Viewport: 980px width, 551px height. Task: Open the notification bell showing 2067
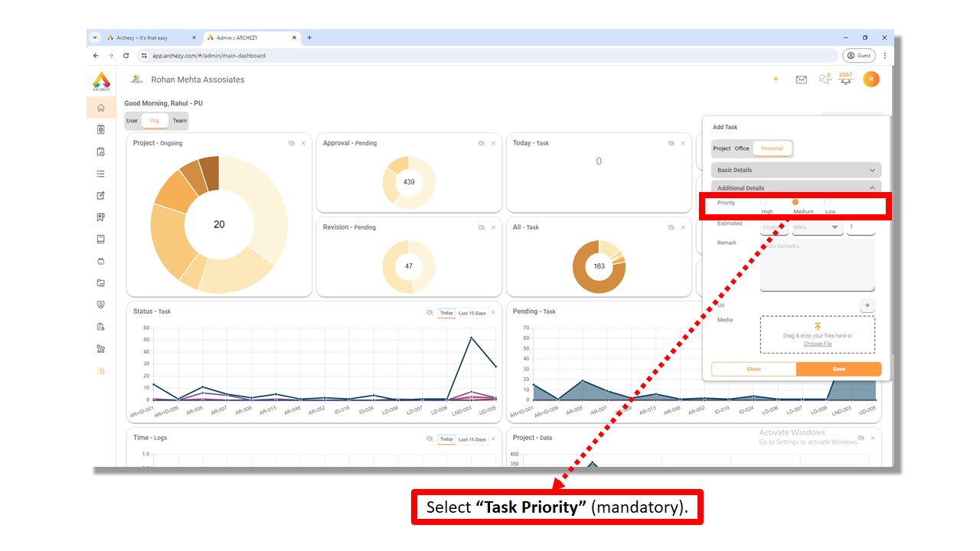[x=845, y=79]
